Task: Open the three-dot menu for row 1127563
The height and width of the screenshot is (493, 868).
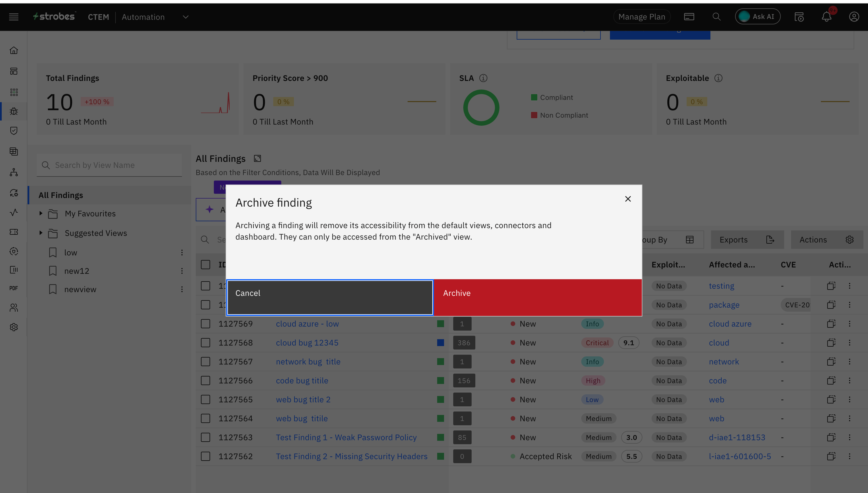Action: coord(849,437)
